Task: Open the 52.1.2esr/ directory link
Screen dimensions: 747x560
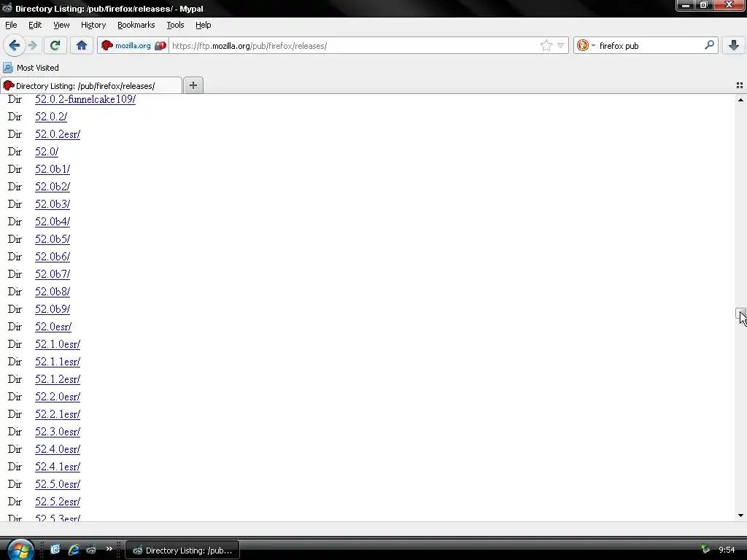Action: coord(58,379)
